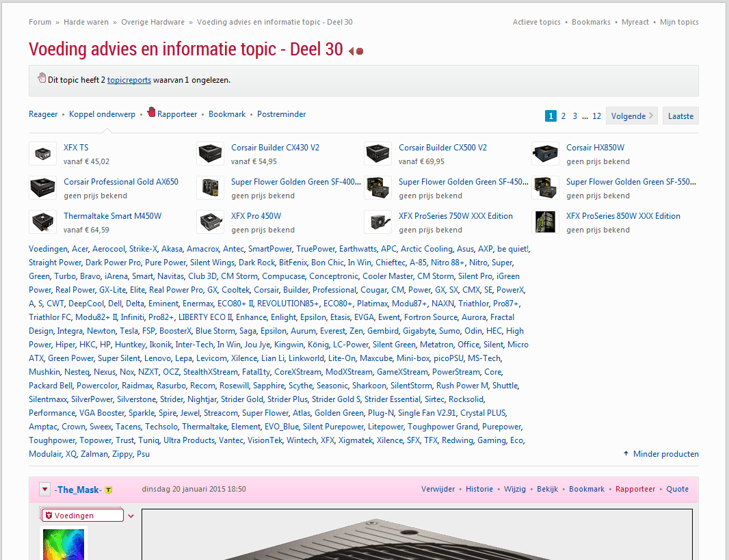The height and width of the screenshot is (560, 729).
Task: Click the Zalman keyword link
Action: pyautogui.click(x=94, y=453)
